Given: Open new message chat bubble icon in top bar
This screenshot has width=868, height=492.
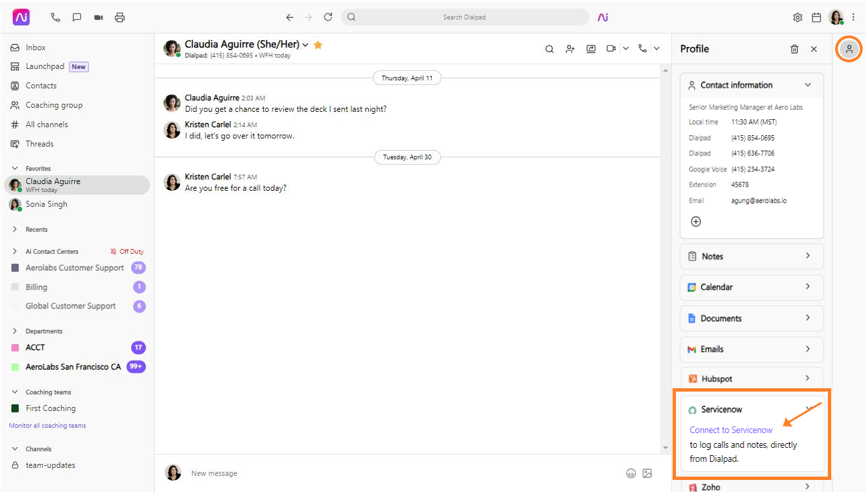Looking at the screenshot, I should (x=77, y=17).
